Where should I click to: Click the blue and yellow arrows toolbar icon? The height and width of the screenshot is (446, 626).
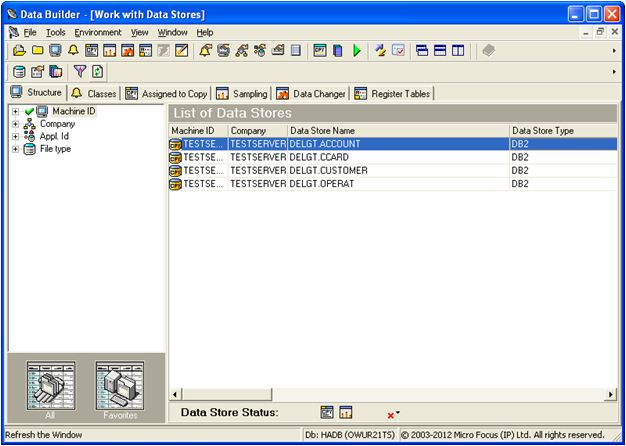click(x=380, y=51)
